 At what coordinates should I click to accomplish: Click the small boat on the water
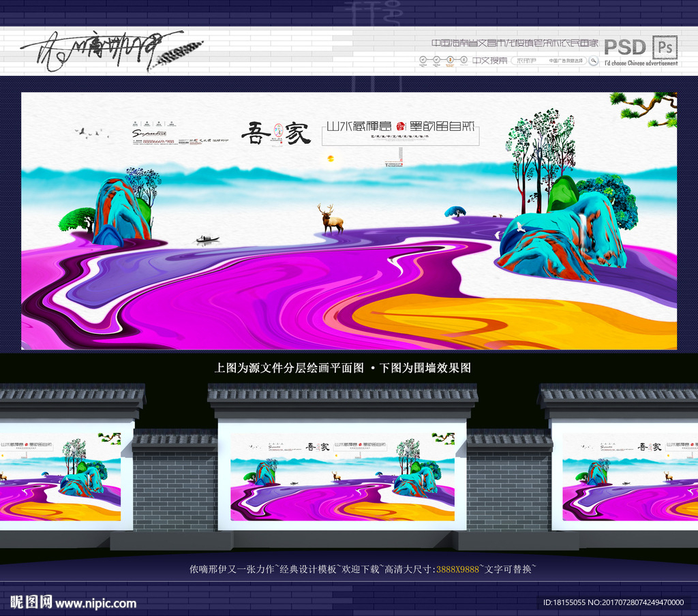tap(207, 239)
